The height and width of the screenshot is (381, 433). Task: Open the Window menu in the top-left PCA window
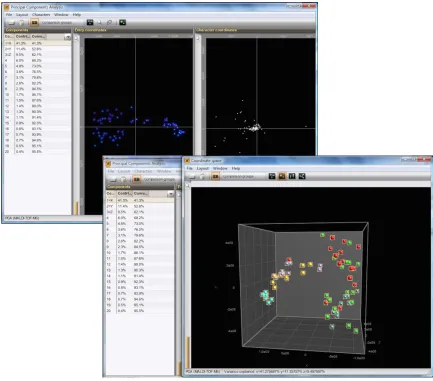tap(61, 15)
